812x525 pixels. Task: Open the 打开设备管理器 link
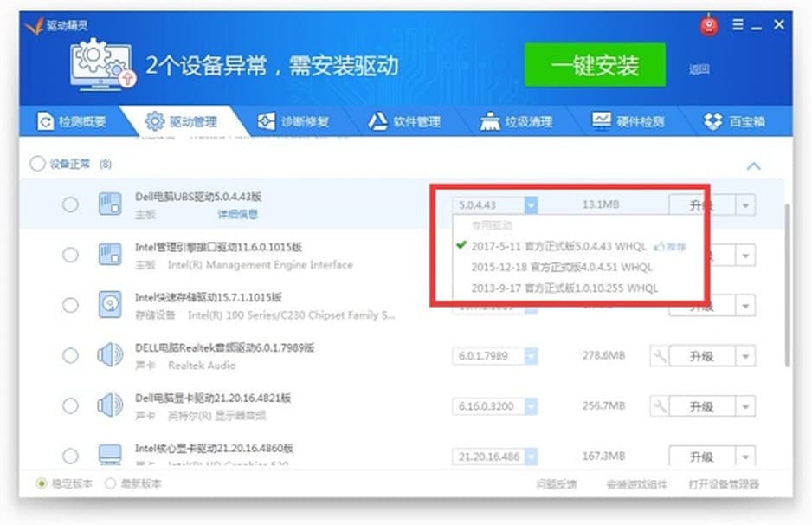[x=724, y=484]
